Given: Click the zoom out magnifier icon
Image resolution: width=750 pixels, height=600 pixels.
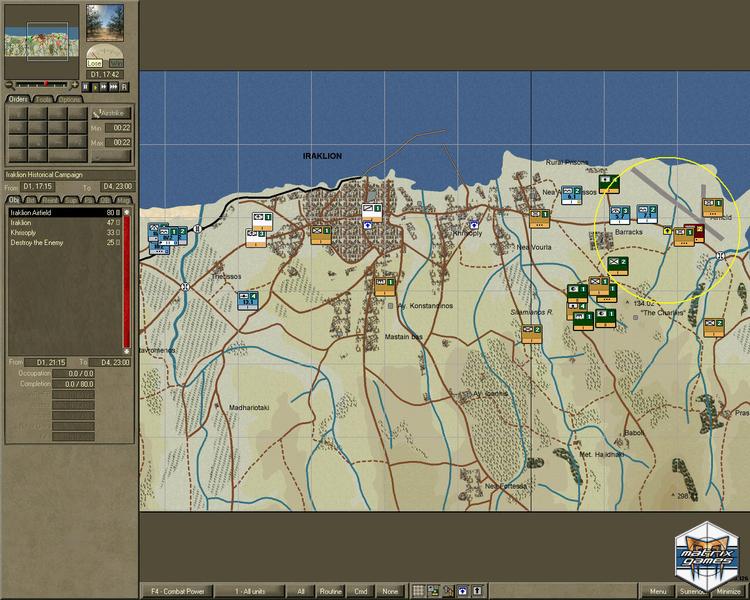Looking at the screenshot, I should pos(9,83).
